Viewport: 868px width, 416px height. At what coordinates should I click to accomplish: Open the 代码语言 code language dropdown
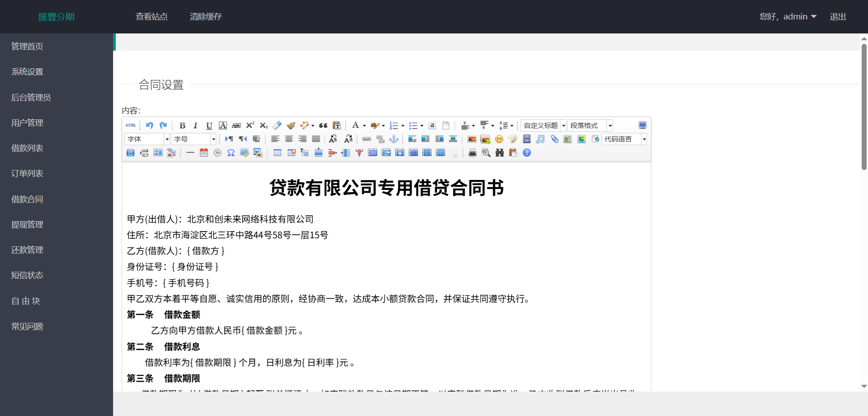pyautogui.click(x=624, y=139)
